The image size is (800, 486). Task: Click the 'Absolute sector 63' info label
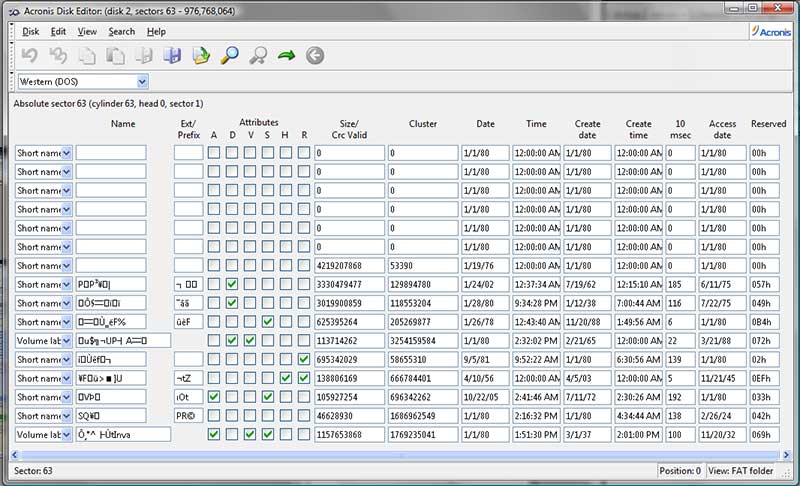click(x=108, y=104)
